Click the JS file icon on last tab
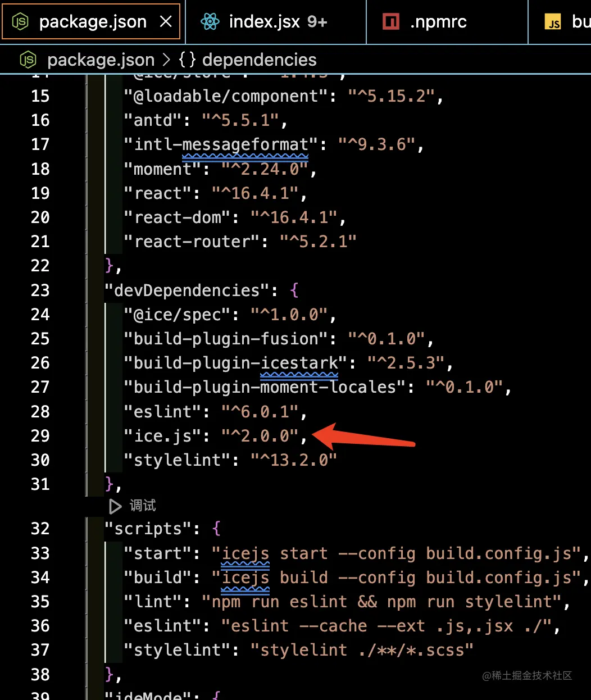This screenshot has height=700, width=591. [x=553, y=22]
